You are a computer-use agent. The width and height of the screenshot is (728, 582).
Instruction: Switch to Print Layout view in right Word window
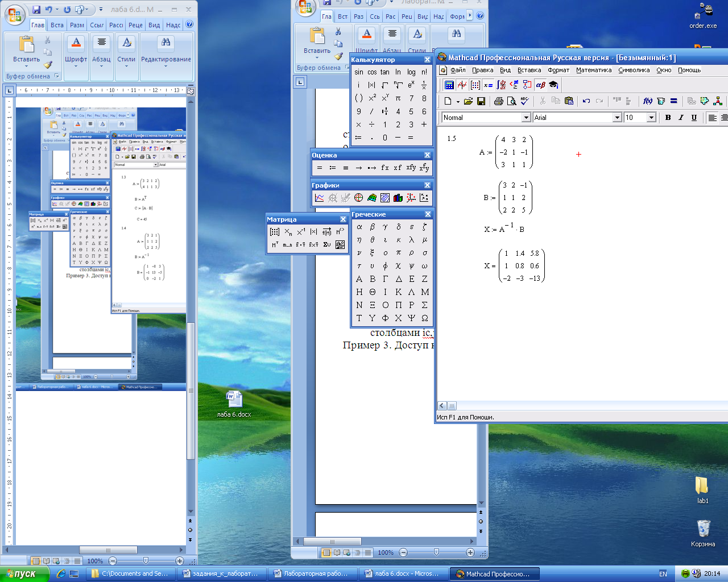(x=326, y=552)
